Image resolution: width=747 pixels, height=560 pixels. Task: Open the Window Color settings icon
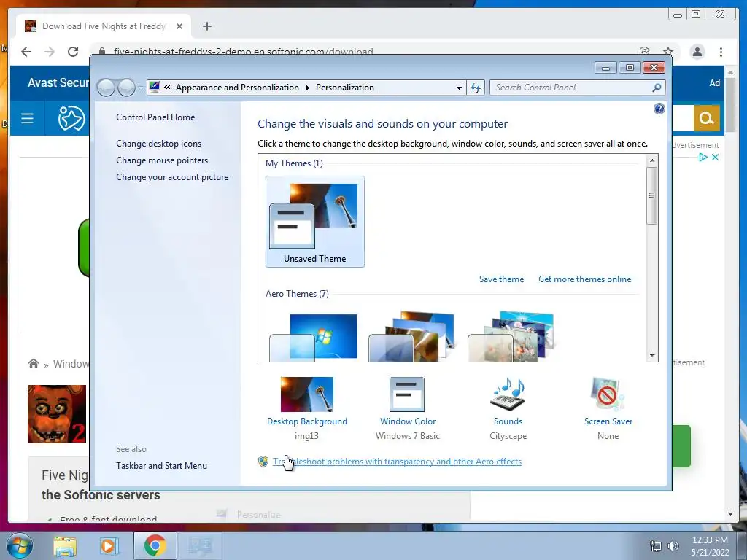407,394
